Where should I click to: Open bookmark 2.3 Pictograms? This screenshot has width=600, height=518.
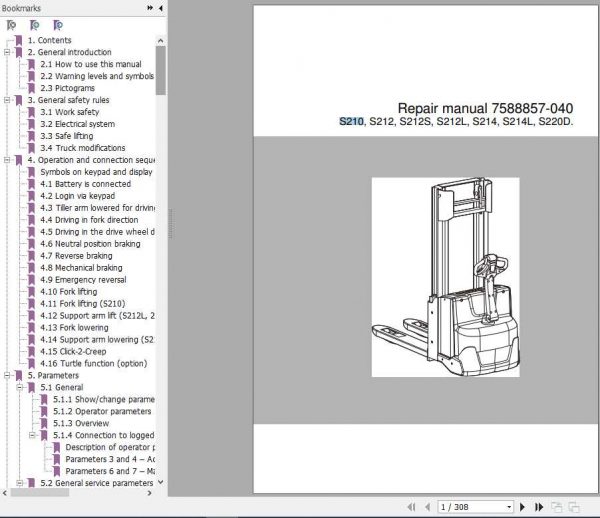pyautogui.click(x=67, y=88)
